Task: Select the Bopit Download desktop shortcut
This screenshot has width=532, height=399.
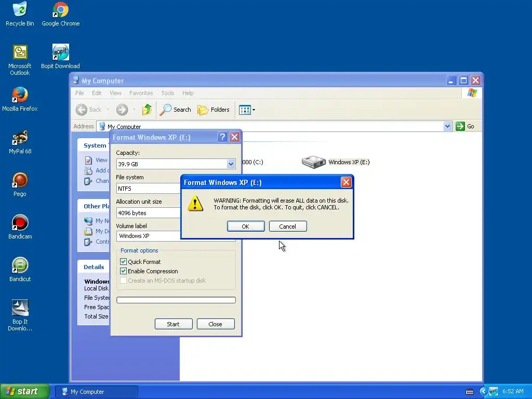Action: 60,56
